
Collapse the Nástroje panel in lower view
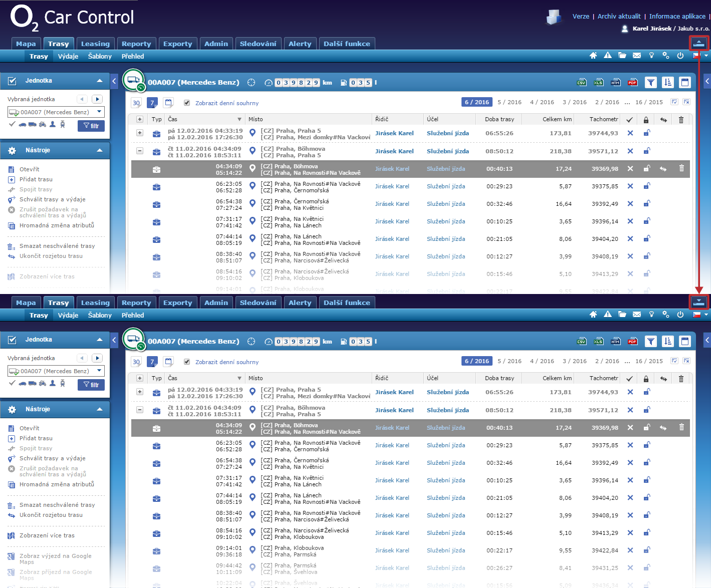[100, 409]
